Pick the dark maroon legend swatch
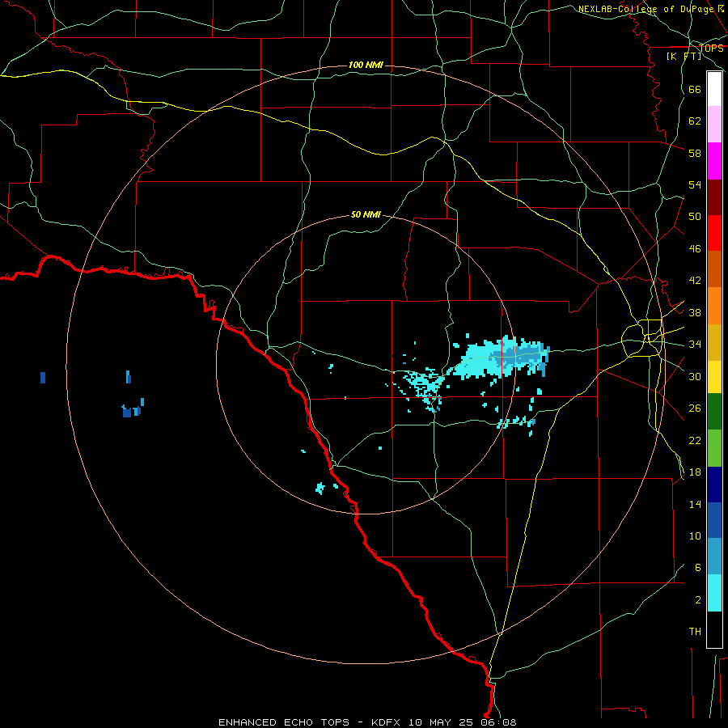Image resolution: width=728 pixels, height=728 pixels. tap(714, 197)
